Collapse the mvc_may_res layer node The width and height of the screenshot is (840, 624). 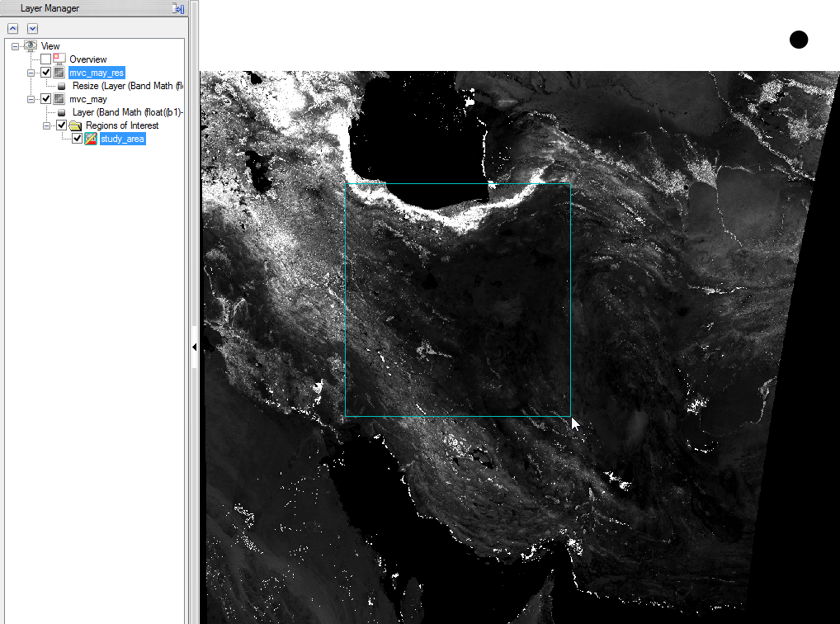[31, 73]
